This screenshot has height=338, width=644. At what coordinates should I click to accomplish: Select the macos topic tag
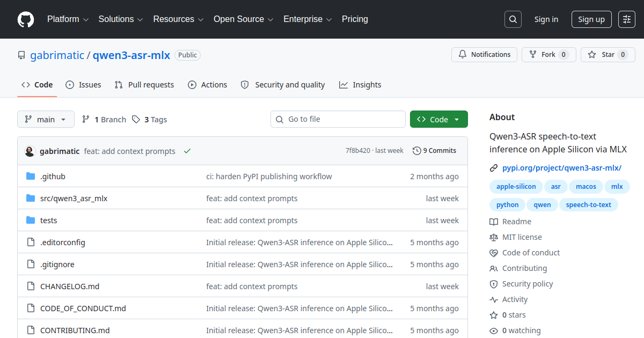[586, 187]
